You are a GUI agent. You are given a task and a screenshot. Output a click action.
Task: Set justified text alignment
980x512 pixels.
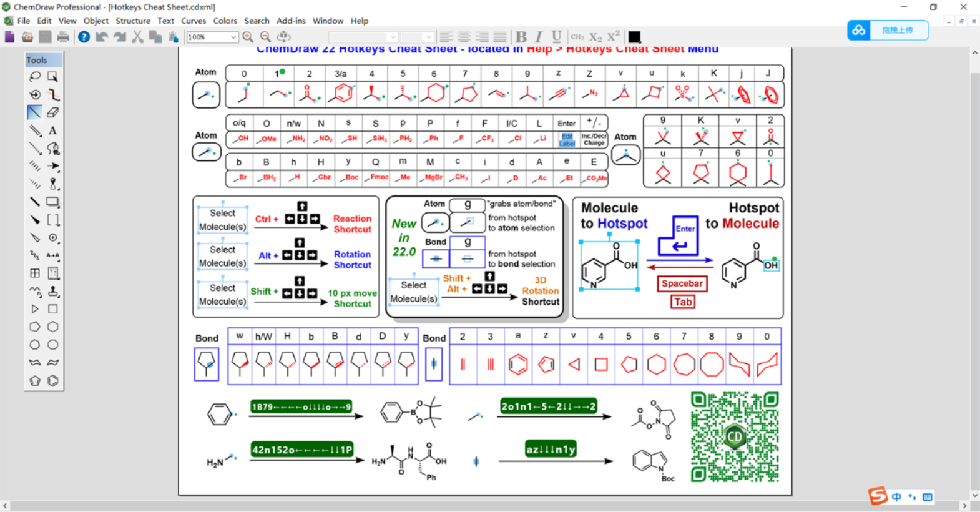tap(500, 37)
